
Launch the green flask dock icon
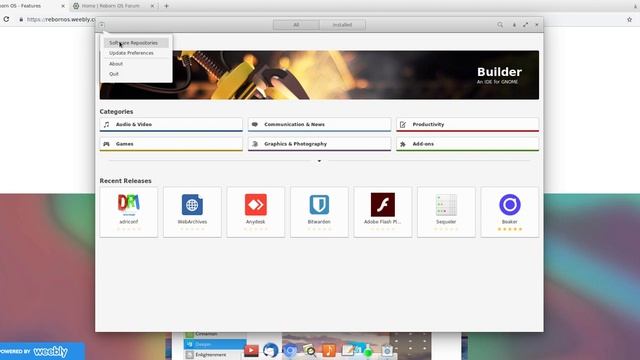tap(367, 351)
